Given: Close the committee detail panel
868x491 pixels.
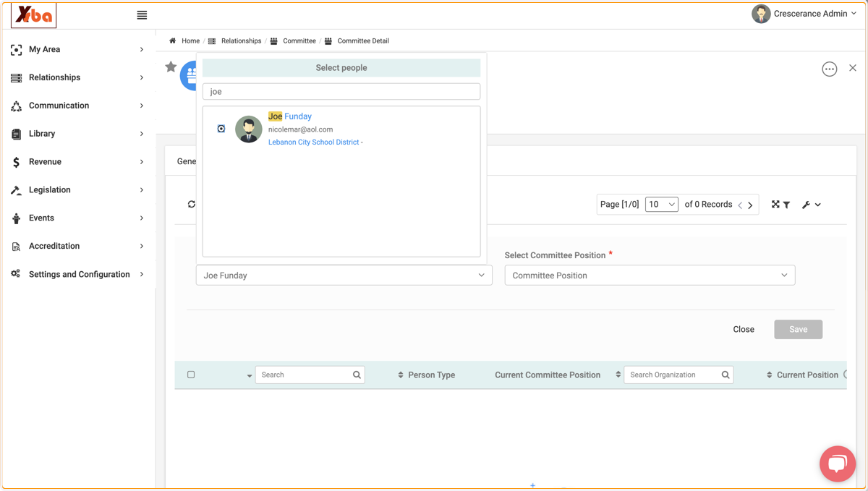Looking at the screenshot, I should [x=853, y=68].
